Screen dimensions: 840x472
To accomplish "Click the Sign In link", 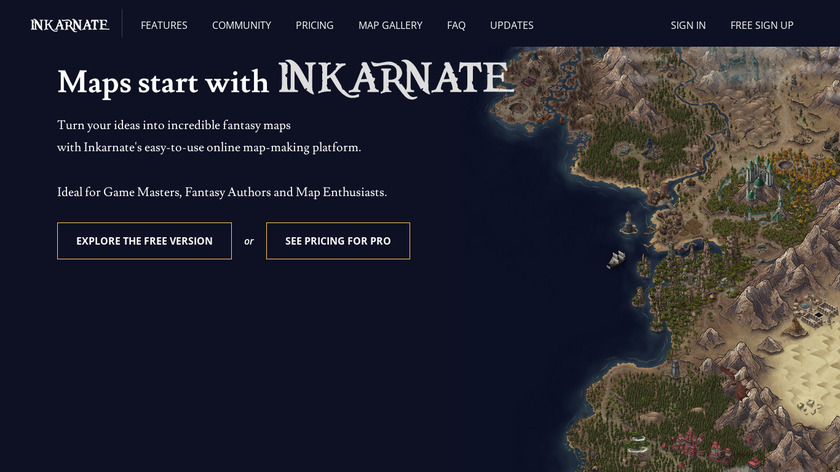I will point(688,25).
